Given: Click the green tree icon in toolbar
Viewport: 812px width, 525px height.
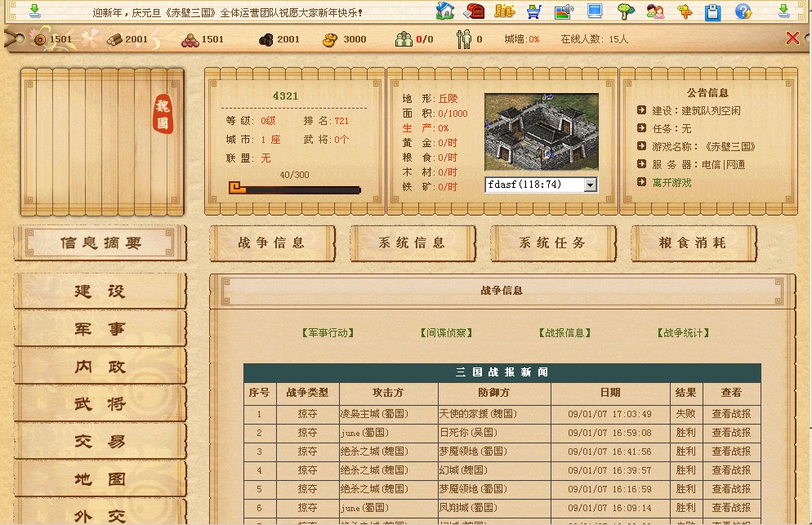Looking at the screenshot, I should click(x=626, y=11).
